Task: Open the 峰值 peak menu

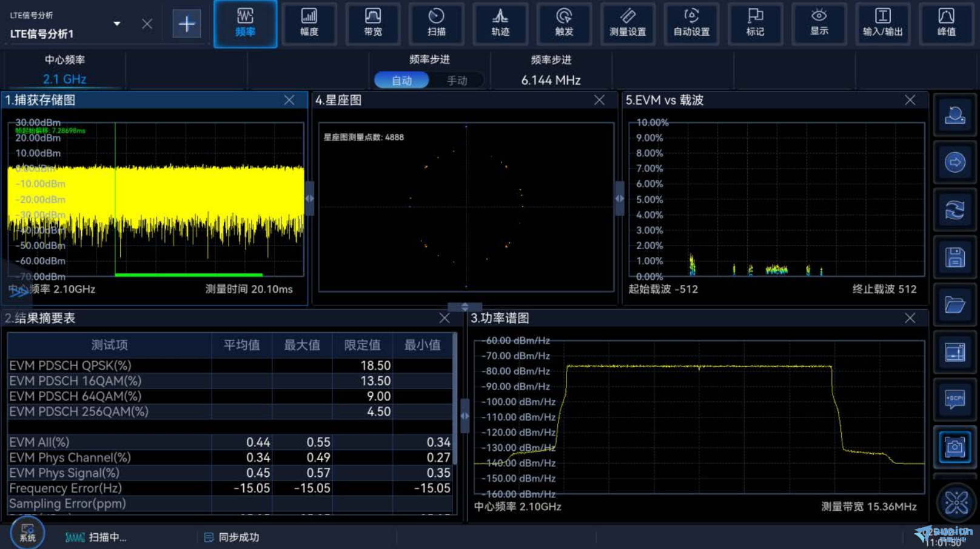Action: (x=946, y=24)
